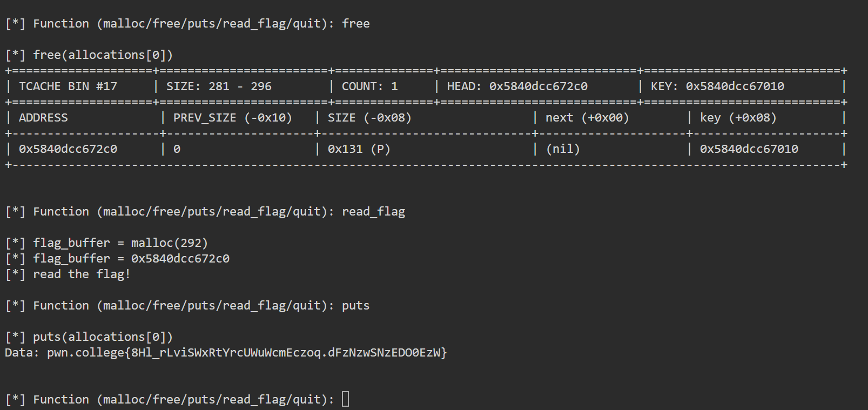Click the flag text starting pwn.college
The height and width of the screenshot is (410, 868).
pos(247,353)
